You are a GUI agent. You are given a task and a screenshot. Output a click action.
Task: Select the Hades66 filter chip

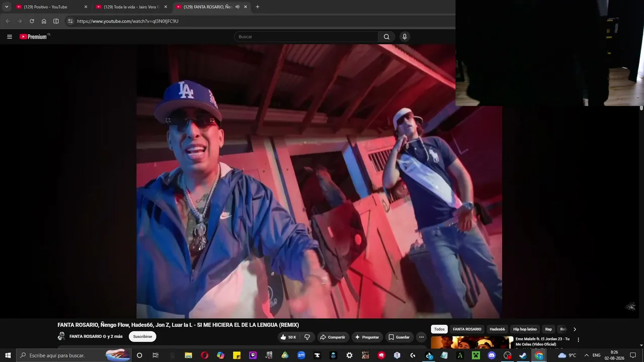click(x=497, y=329)
